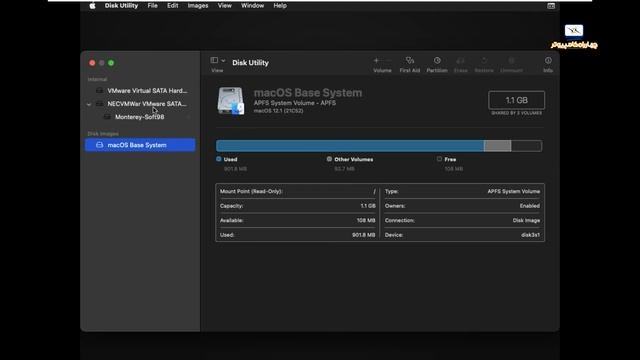Open the Info inspector icon
This screenshot has height=360, width=640.
click(548, 60)
